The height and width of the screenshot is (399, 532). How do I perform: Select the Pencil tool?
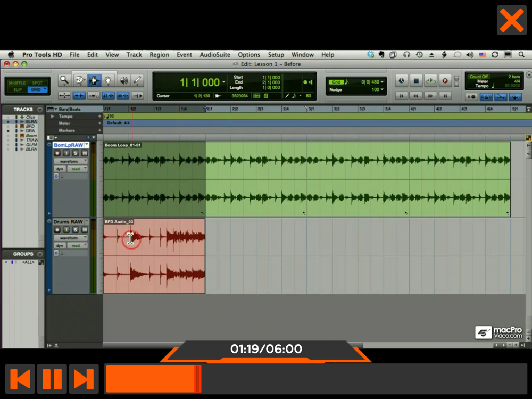coord(137,80)
